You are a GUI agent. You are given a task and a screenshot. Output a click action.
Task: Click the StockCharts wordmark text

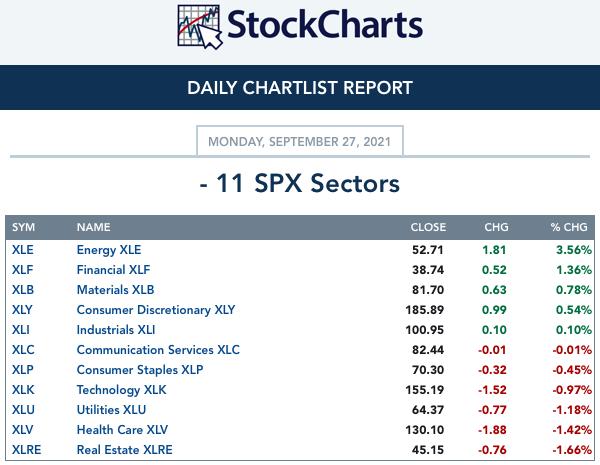325,25
